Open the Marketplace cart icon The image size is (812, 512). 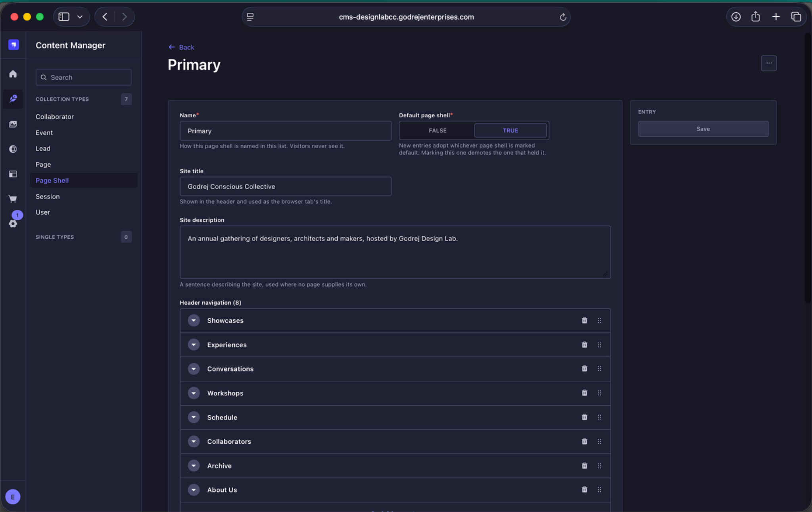click(x=13, y=199)
